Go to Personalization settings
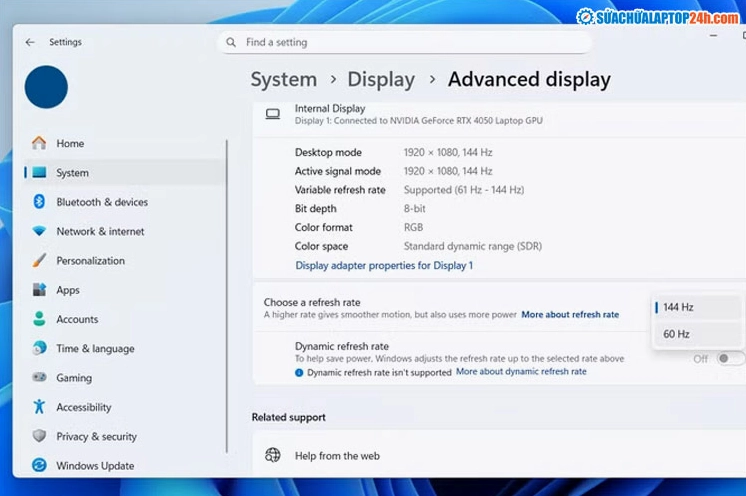This screenshot has width=746, height=496. tap(90, 261)
